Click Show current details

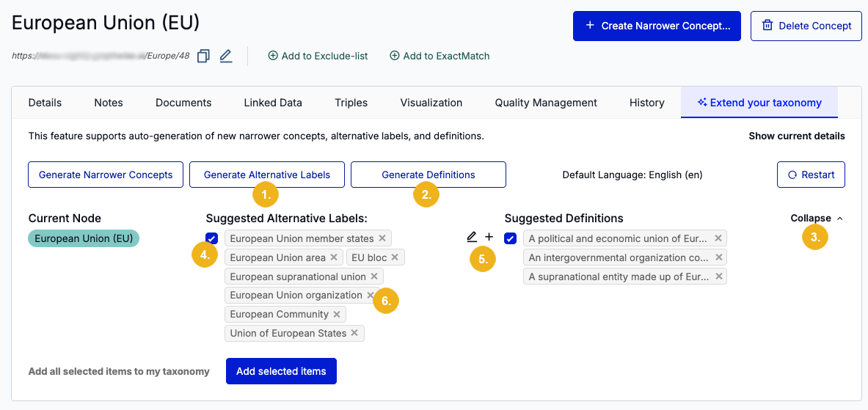tap(797, 136)
